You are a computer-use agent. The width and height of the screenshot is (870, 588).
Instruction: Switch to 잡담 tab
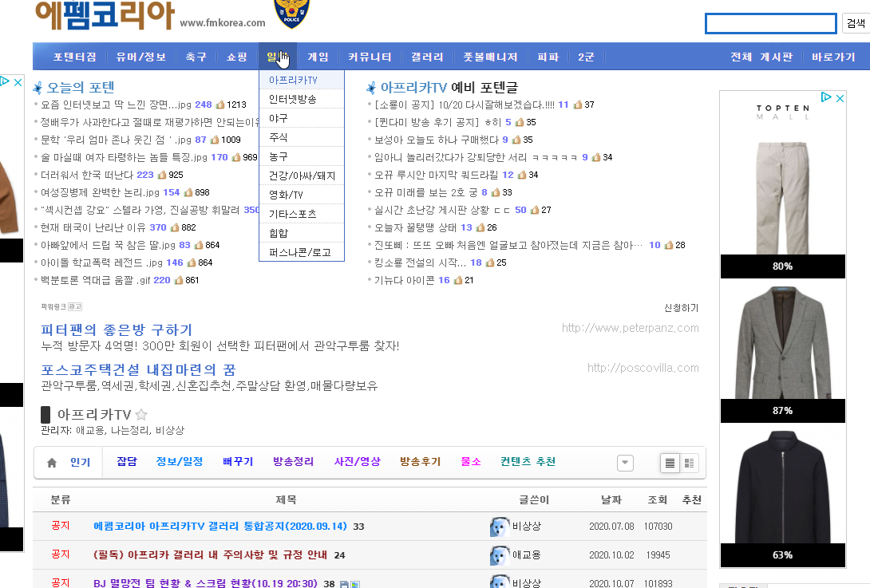tap(126, 461)
